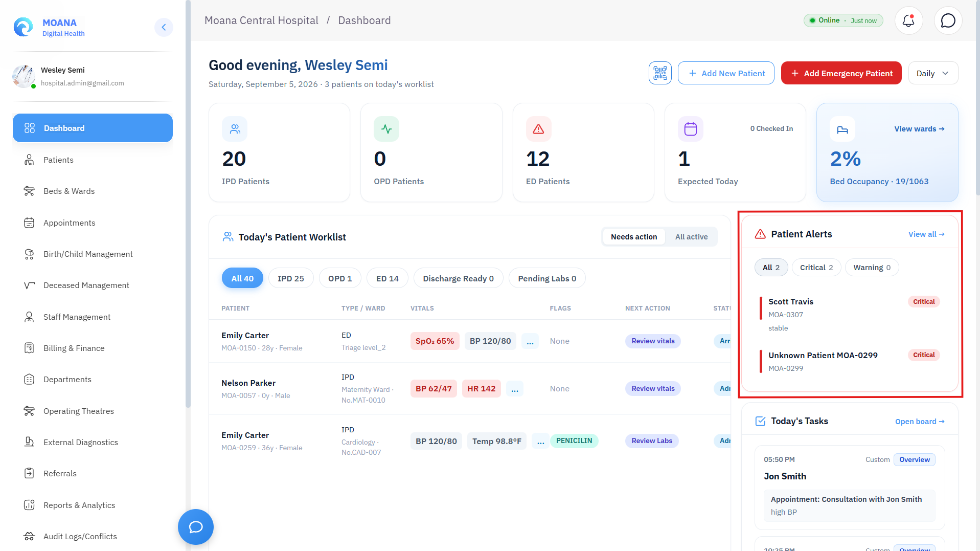Expand extra vitals for Nelson Parker
The image size is (980, 551).
(515, 389)
